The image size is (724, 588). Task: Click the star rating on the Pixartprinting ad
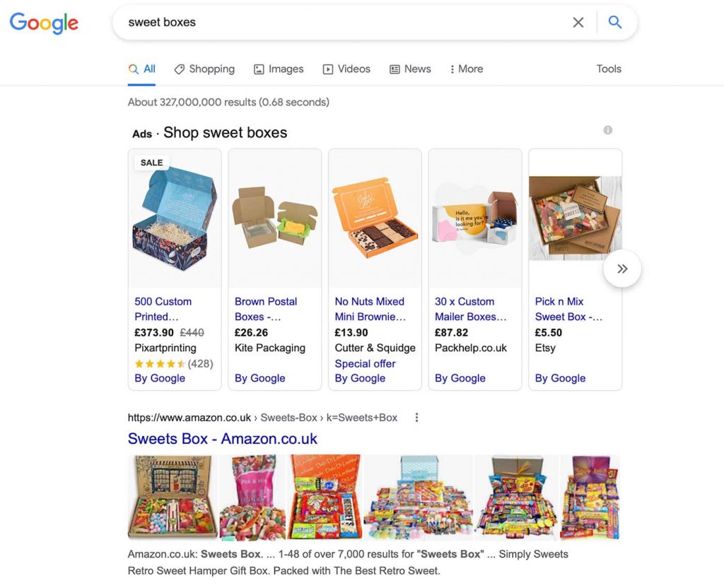[x=160, y=363]
